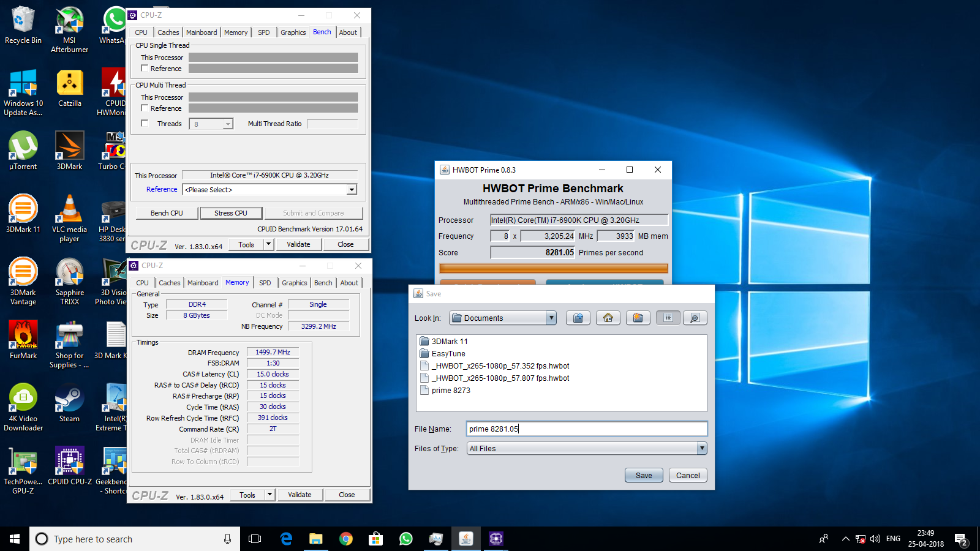
Task: Open Threads count dropdown showing 8
Action: pyautogui.click(x=211, y=124)
